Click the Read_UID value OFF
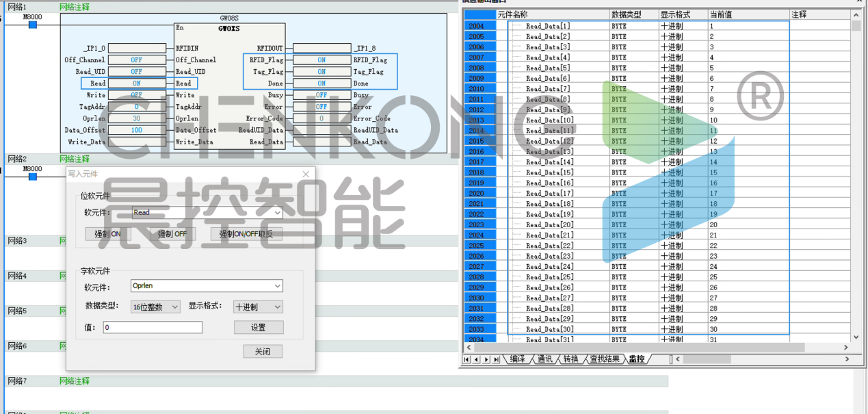Viewport: 868px width, 414px height. [x=137, y=72]
